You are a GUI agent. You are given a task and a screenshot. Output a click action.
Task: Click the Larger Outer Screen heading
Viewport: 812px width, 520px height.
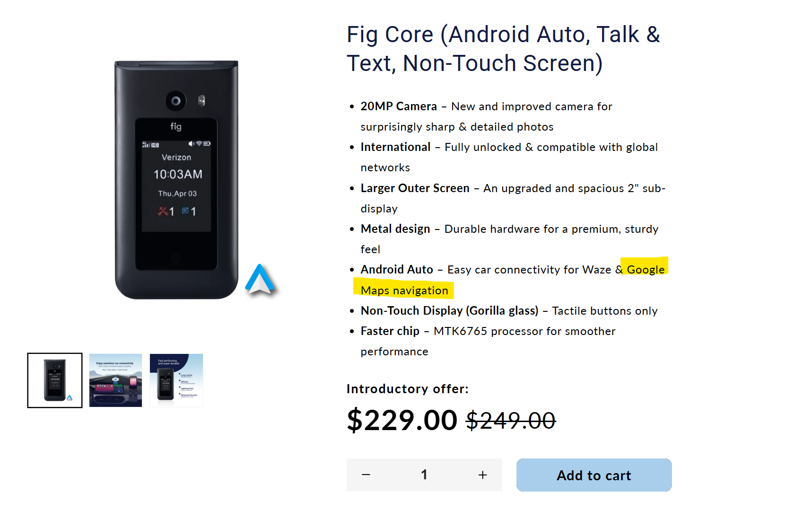pyautogui.click(x=415, y=188)
